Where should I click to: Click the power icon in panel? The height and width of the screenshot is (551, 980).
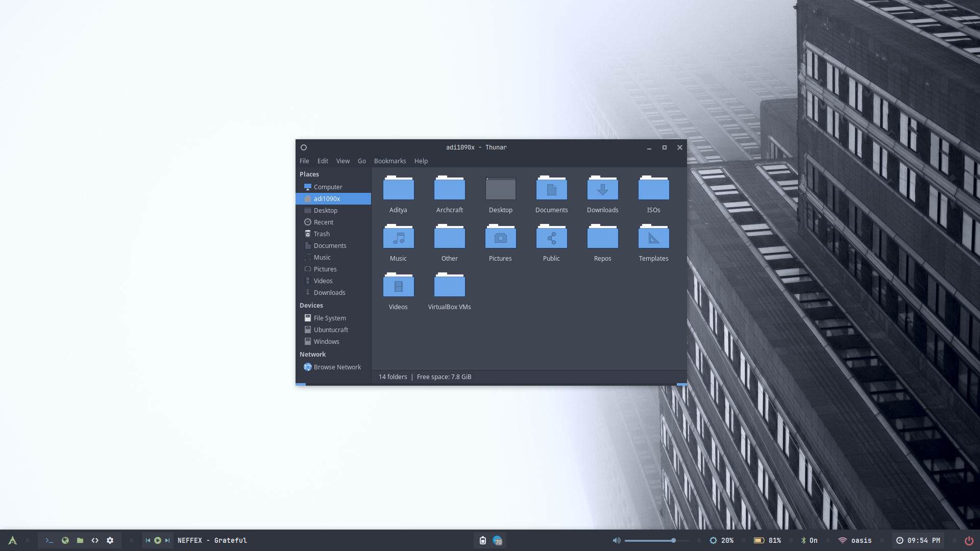[969, 540]
